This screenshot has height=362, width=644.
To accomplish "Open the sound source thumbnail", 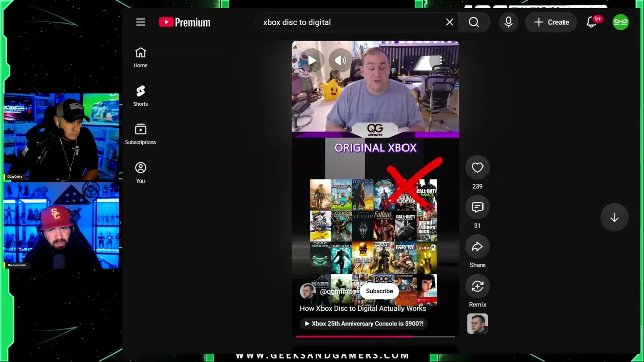I will coord(477,324).
